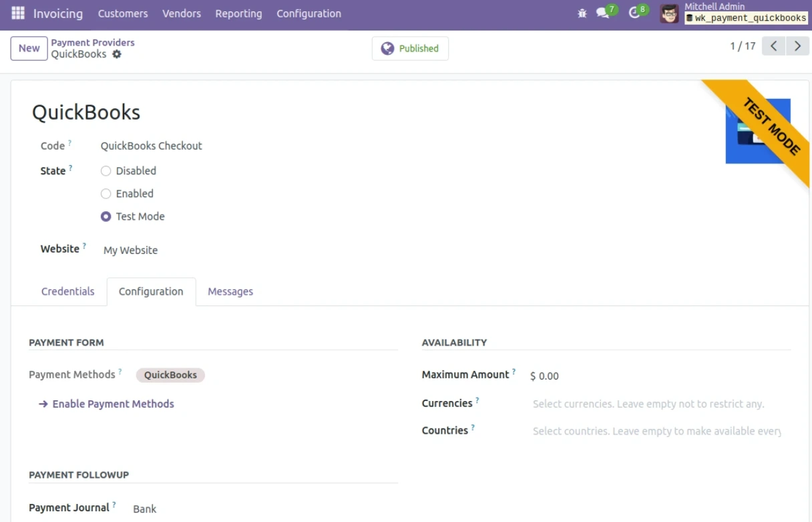The width and height of the screenshot is (812, 522).
Task: Click the globe icon on Published button
Action: tap(386, 48)
